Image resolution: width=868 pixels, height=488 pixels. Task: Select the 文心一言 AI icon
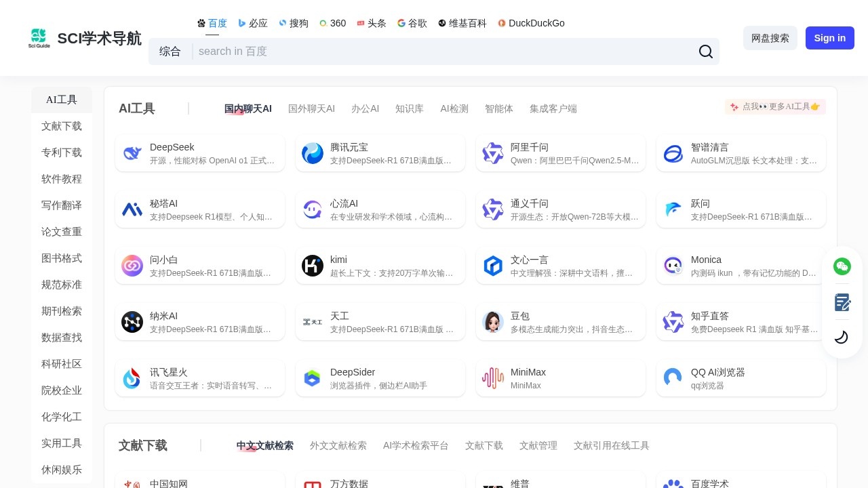pyautogui.click(x=493, y=266)
